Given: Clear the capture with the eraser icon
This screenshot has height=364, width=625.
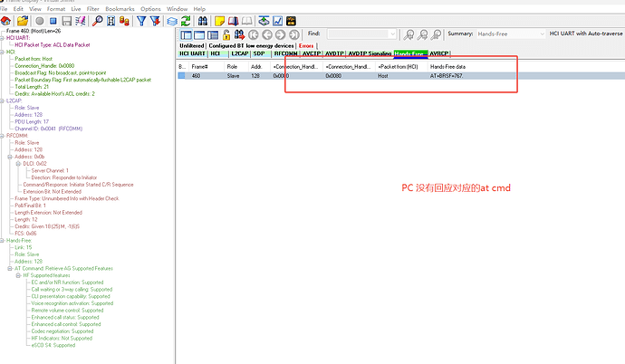Looking at the screenshot, I should click(80, 21).
